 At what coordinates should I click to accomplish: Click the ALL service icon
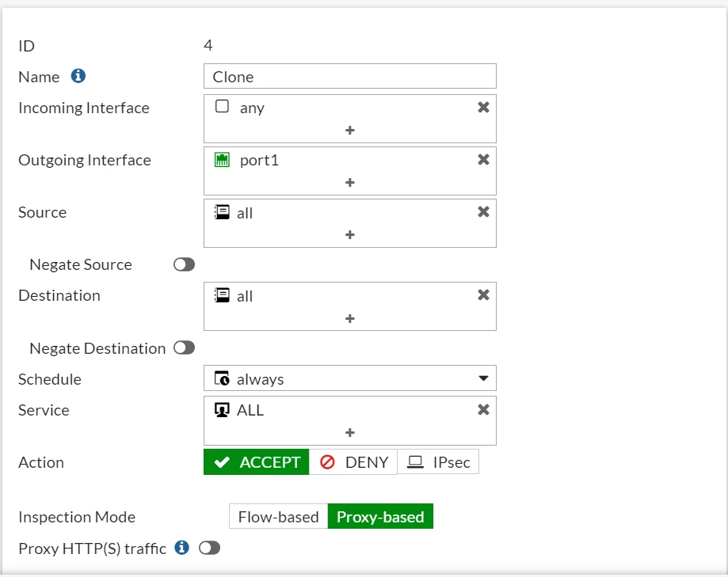[222, 410]
